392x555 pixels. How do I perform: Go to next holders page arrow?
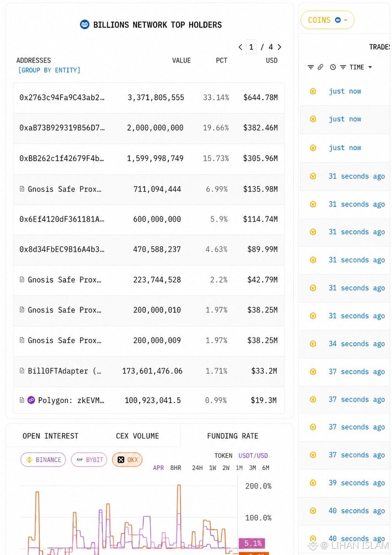tap(279, 47)
